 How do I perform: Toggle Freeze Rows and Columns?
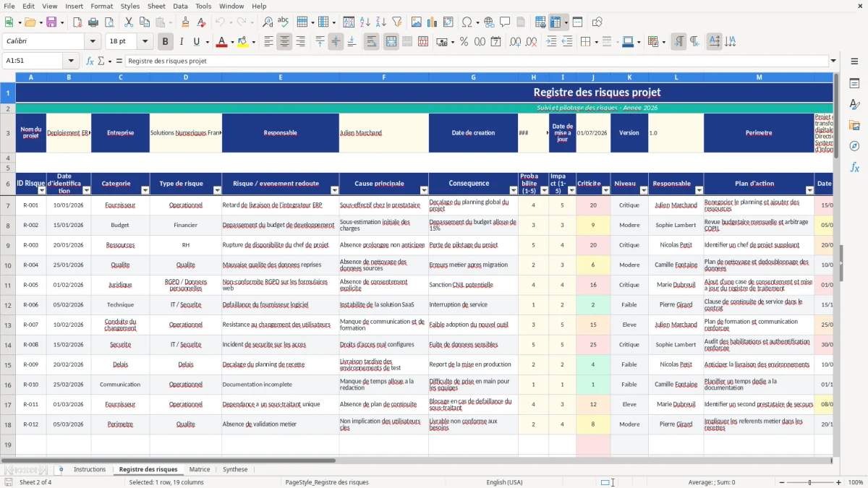[x=555, y=22]
